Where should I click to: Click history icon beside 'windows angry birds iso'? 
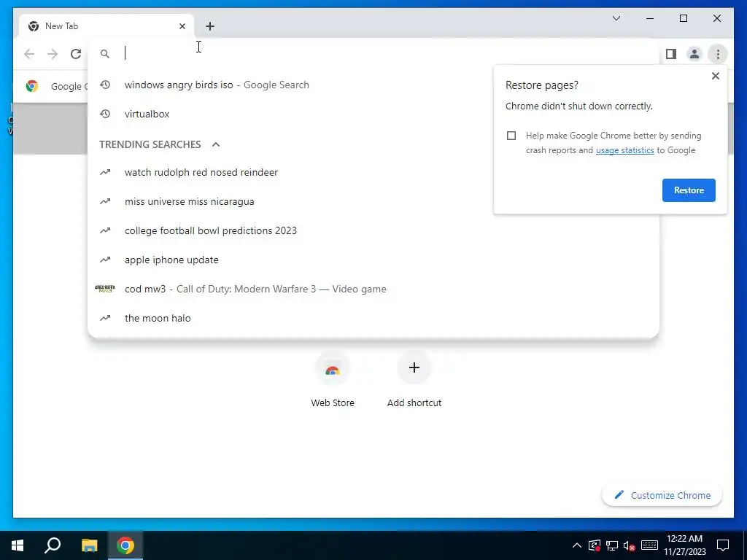tap(105, 85)
